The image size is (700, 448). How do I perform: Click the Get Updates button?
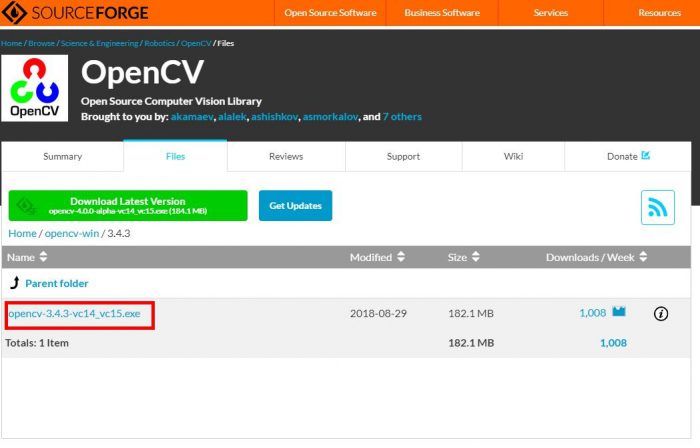[295, 205]
